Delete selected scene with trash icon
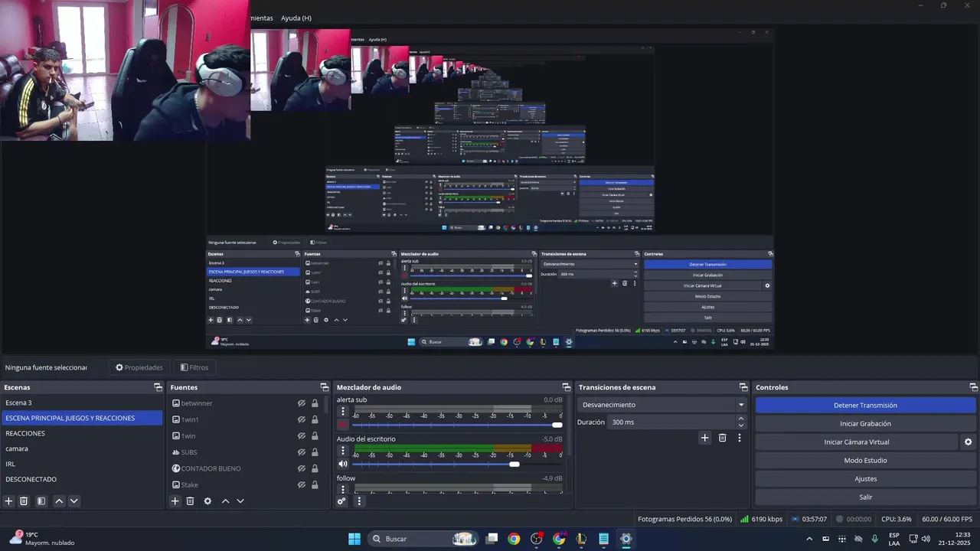The height and width of the screenshot is (551, 980). click(24, 501)
